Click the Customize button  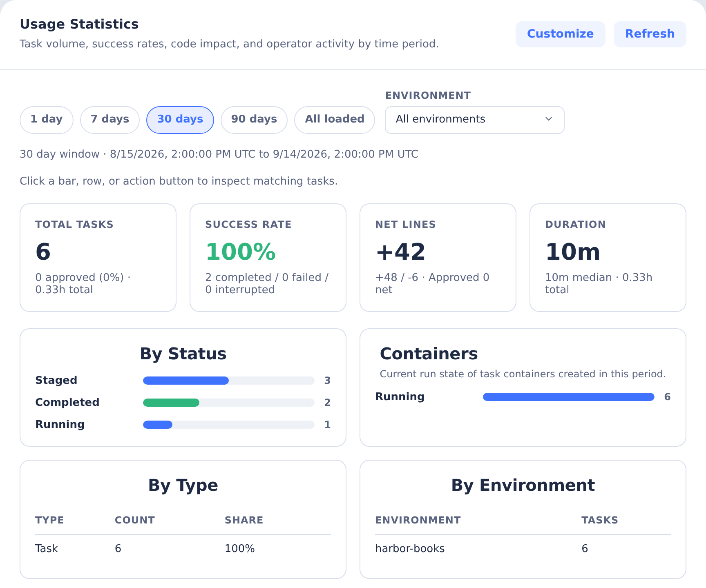click(560, 34)
